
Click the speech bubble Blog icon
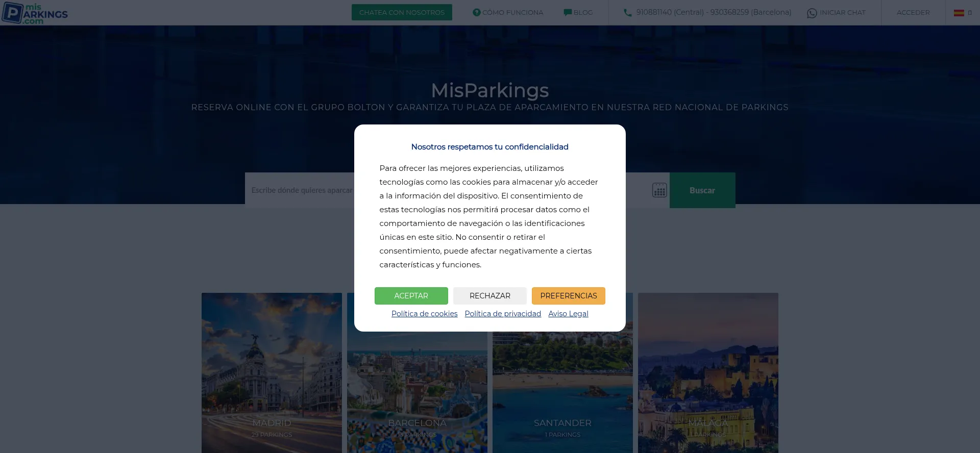click(x=568, y=13)
